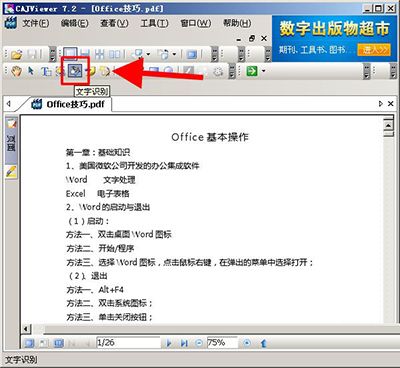Click the green go arrow icon
The height and width of the screenshot is (368, 400).
(x=252, y=71)
